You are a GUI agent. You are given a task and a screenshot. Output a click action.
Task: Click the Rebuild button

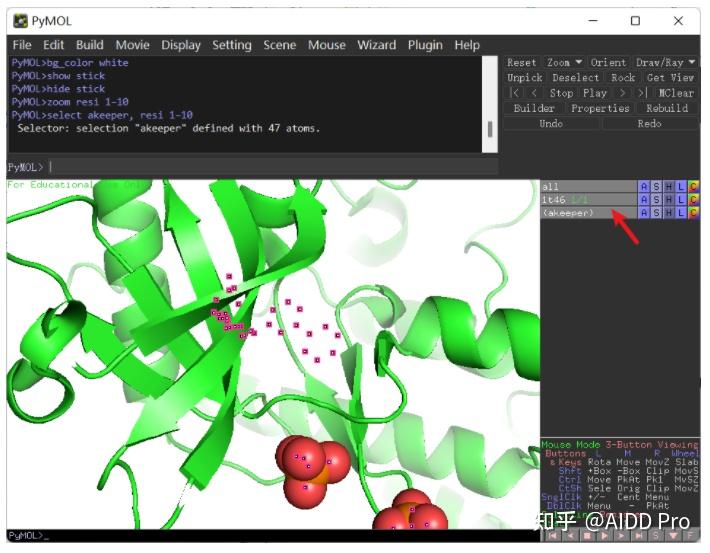pyautogui.click(x=667, y=109)
